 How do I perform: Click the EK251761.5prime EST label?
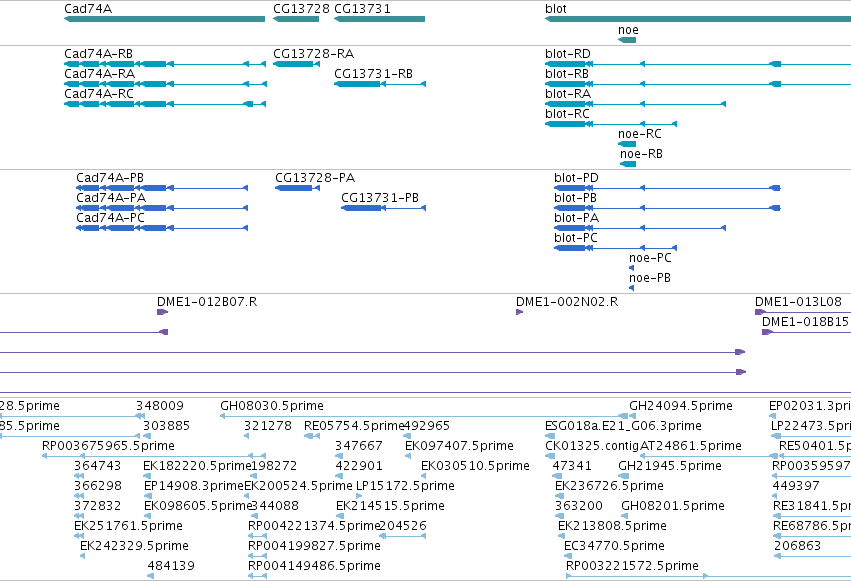[x=128, y=526]
